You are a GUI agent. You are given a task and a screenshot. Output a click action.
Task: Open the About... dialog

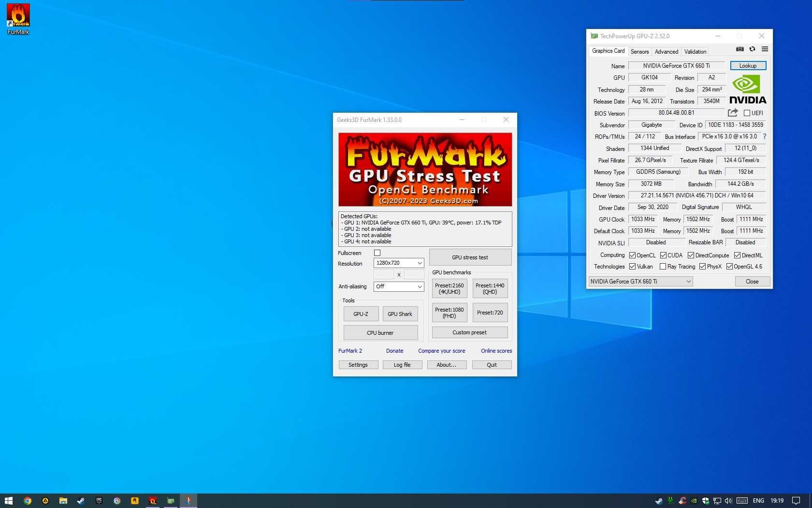(447, 365)
